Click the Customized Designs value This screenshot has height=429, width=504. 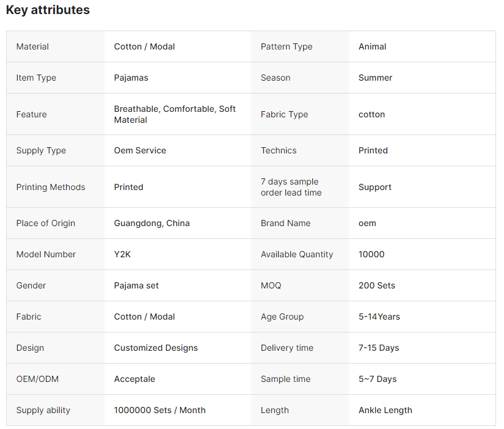(156, 348)
